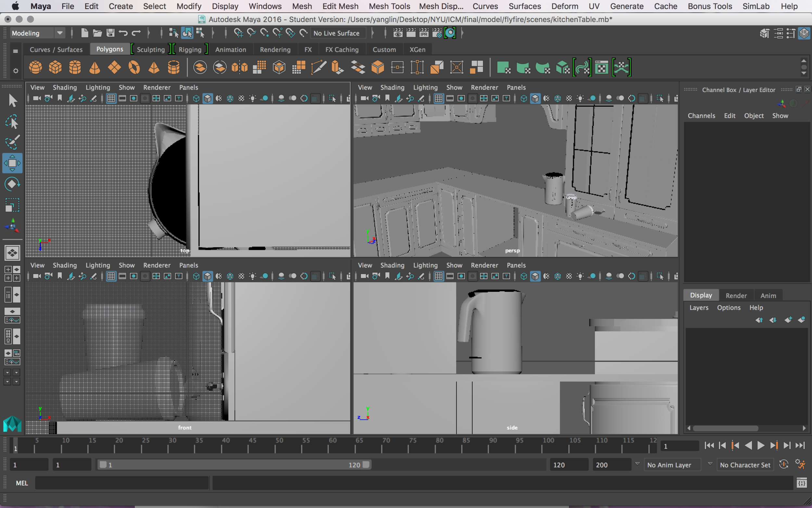This screenshot has height=508, width=812.
Task: Click the Save Scene icon
Action: click(110, 33)
